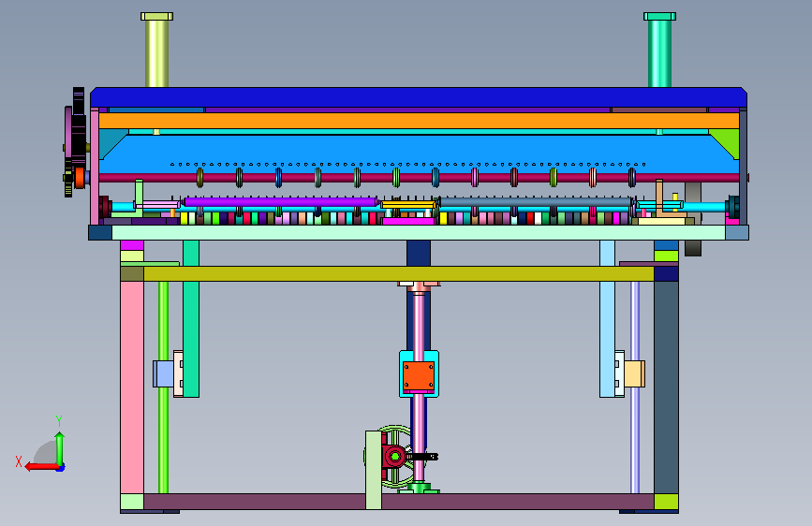Select the orange plate on central cyan housing
The width and height of the screenshot is (812, 526).
[419, 376]
